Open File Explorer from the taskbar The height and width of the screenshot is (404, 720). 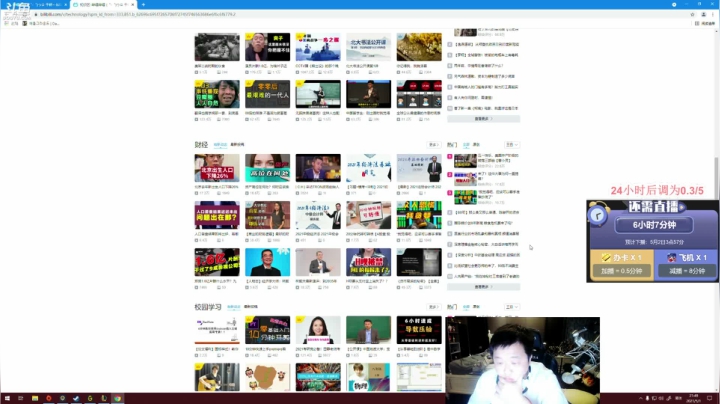pyautogui.click(x=34, y=398)
